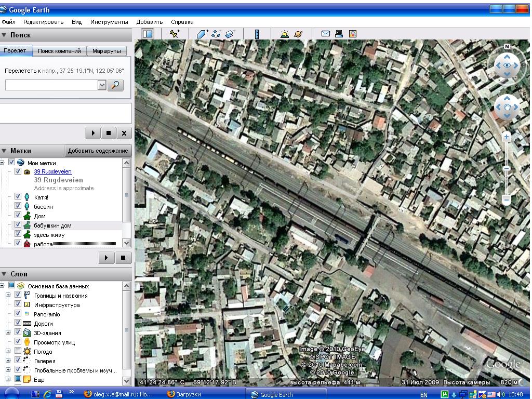
Task: Open the Редактировать menu
Action: coord(43,22)
